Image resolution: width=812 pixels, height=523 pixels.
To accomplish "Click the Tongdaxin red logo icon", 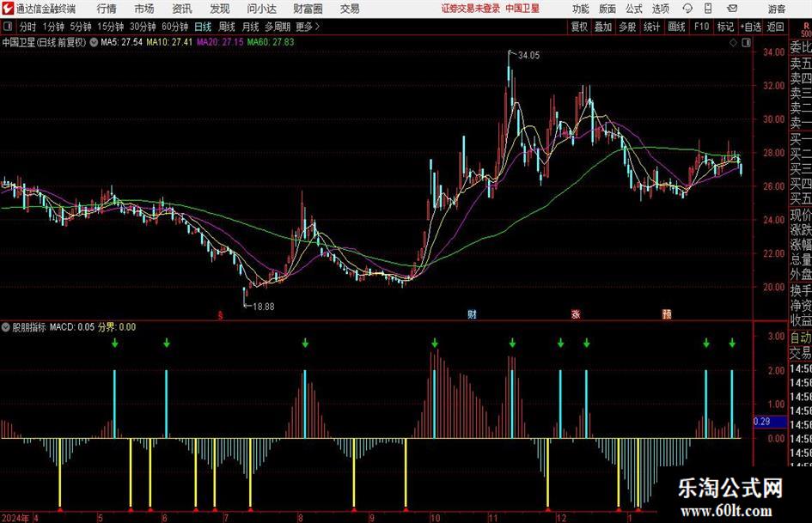I will click(x=8, y=9).
